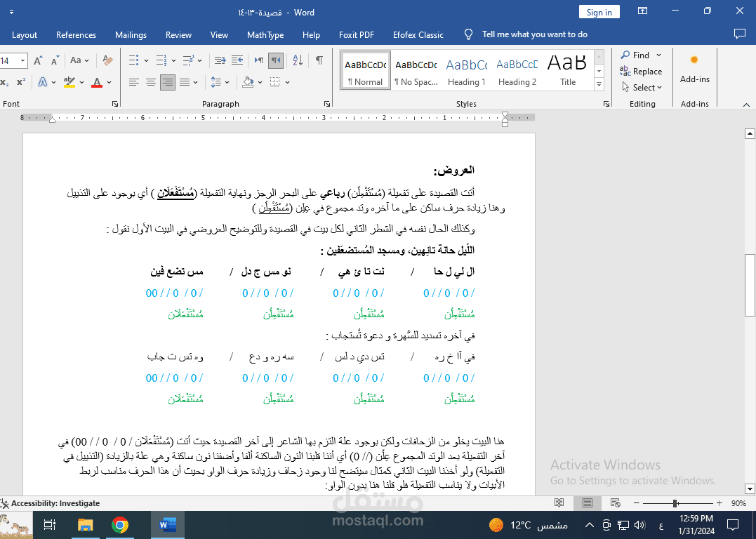Create a multilevel list

tap(189, 60)
